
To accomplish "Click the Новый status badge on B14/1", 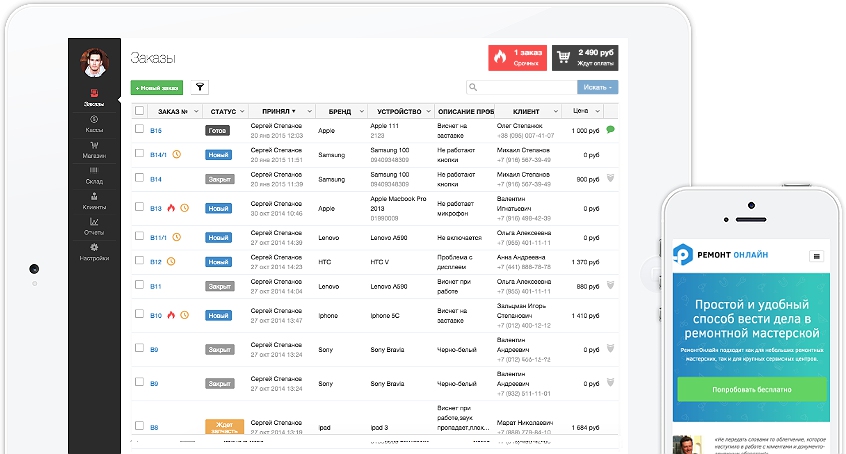I will pos(219,155).
